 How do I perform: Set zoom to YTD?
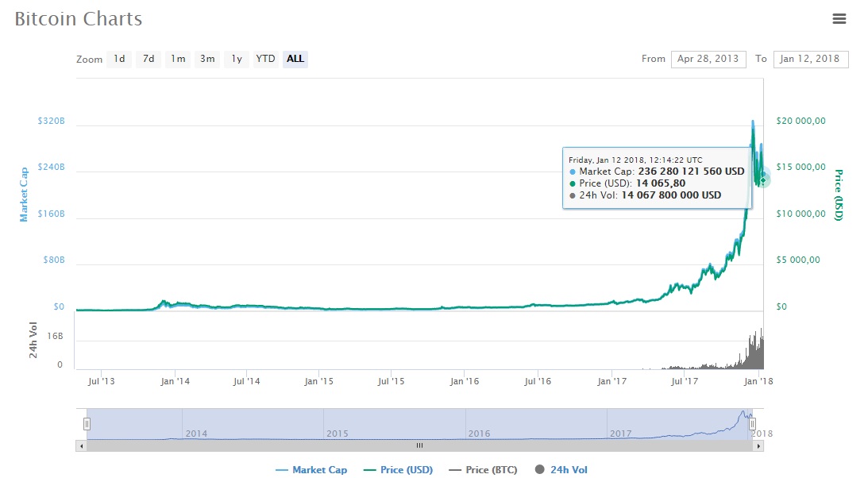click(266, 59)
